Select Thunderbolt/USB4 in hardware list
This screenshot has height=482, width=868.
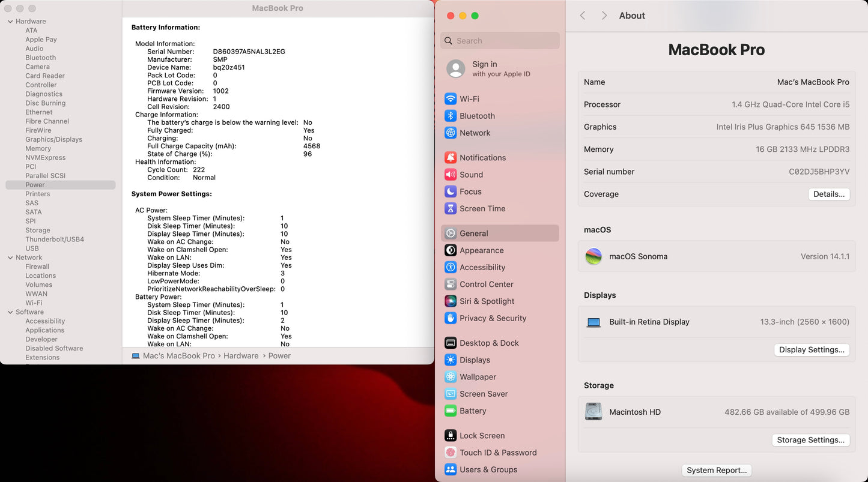pos(55,239)
